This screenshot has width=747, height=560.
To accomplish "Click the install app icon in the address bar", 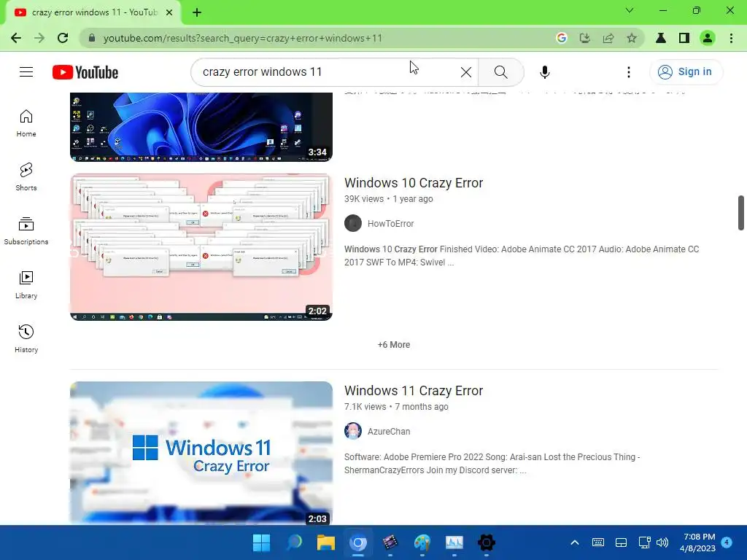I will click(585, 38).
